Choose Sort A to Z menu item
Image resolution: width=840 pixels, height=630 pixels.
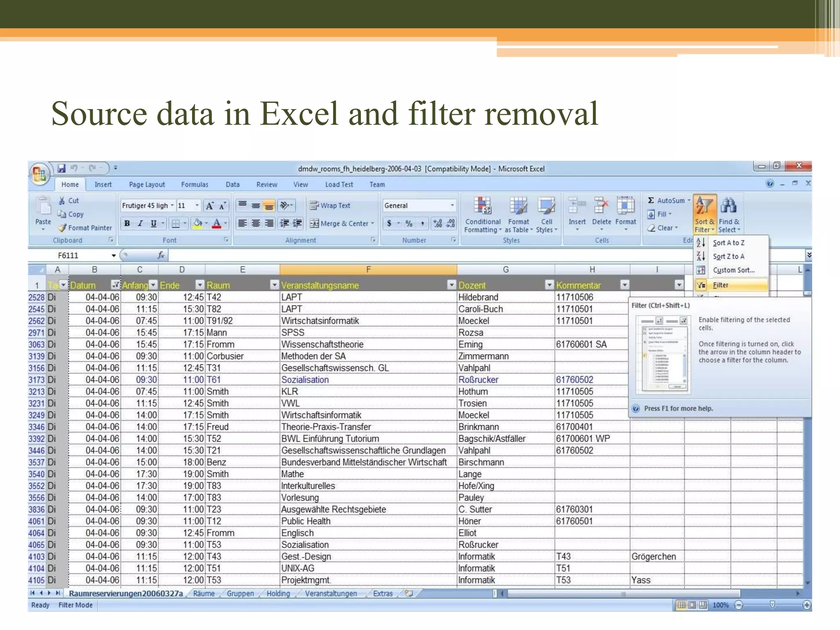(x=731, y=243)
